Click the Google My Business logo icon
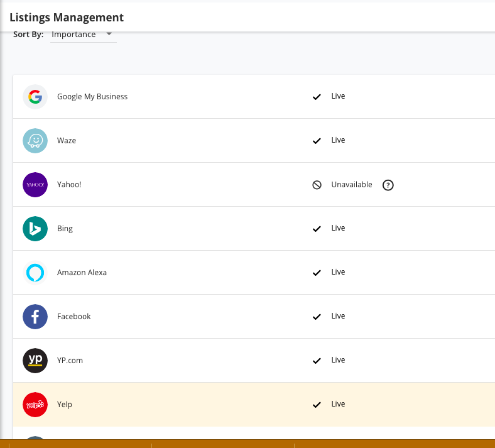Viewport: 495px width, 448px height. (35, 97)
